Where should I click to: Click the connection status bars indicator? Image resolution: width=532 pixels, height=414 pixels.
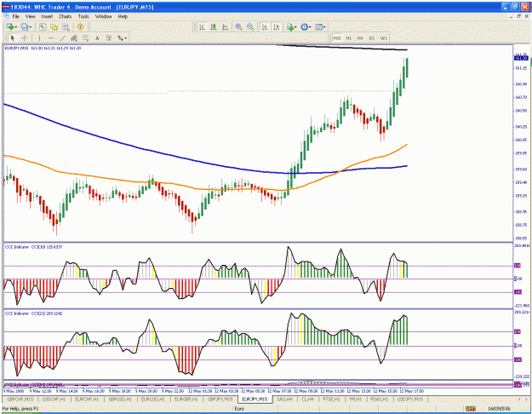coord(470,409)
